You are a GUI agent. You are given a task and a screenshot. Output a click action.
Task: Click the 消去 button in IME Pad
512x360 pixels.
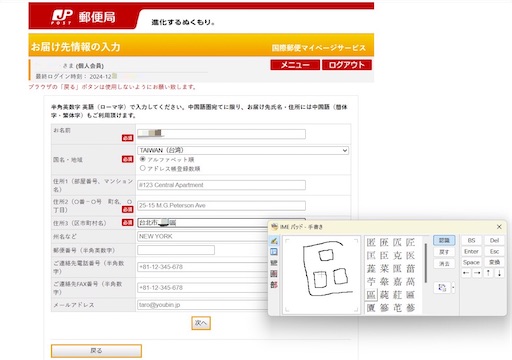click(444, 263)
